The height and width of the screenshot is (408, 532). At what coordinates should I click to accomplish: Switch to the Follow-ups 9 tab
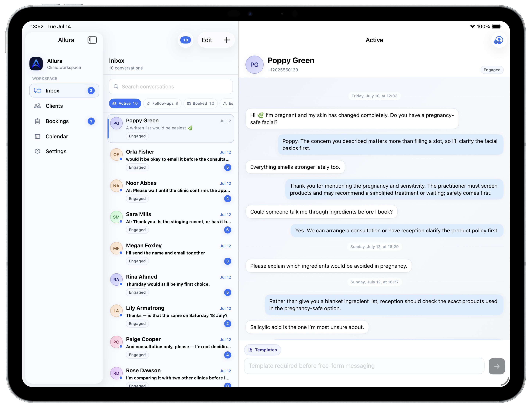point(162,104)
